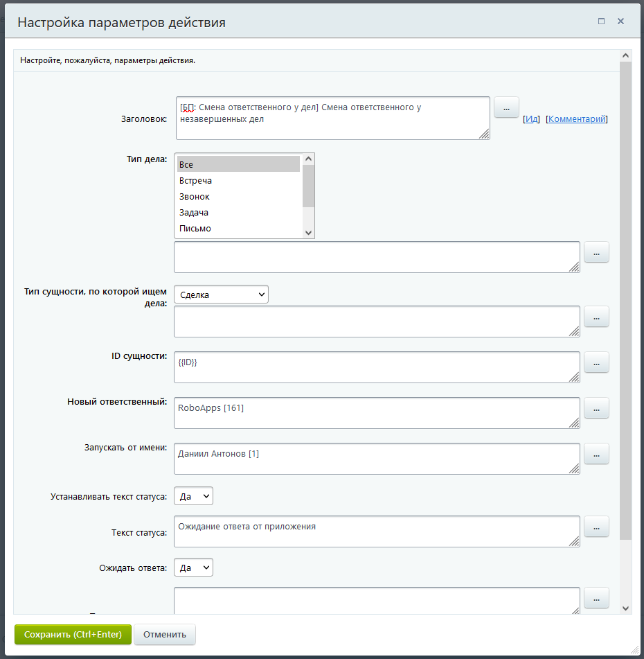Viewport: 644px width, 659px height.
Task: Open the Ожидать ответа dropdown
Action: click(193, 568)
